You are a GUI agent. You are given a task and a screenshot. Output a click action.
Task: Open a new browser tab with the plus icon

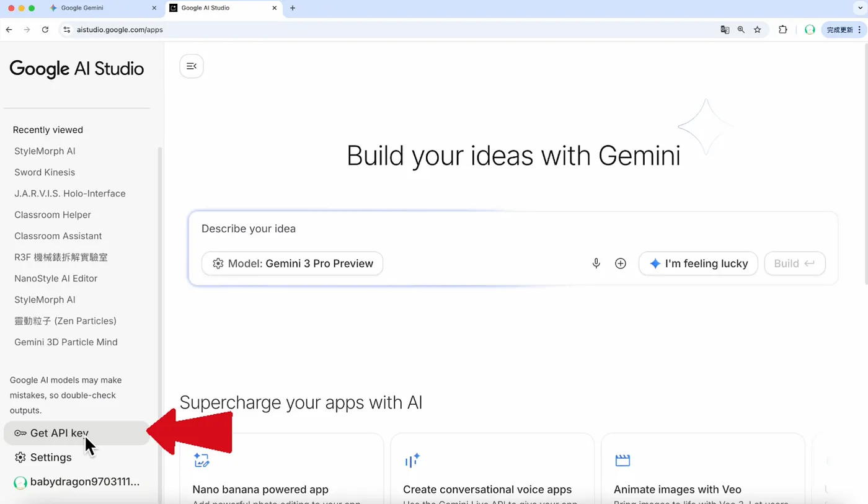[x=293, y=8]
